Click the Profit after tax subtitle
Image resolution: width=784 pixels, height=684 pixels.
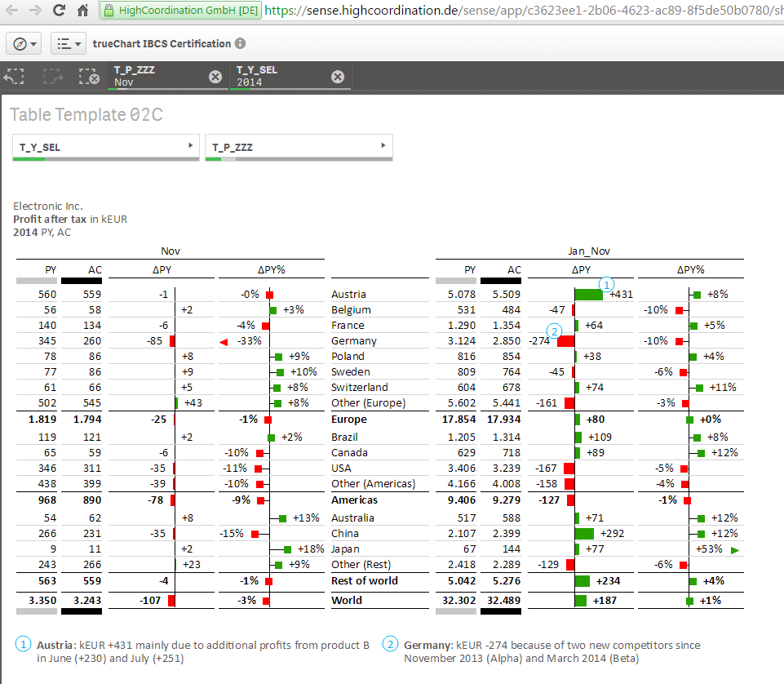pos(70,220)
